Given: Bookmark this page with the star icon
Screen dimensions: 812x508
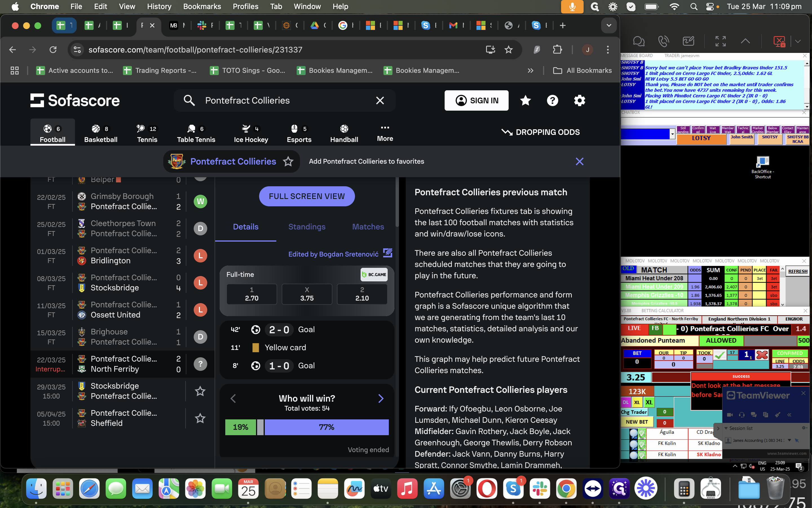Looking at the screenshot, I should [x=509, y=50].
